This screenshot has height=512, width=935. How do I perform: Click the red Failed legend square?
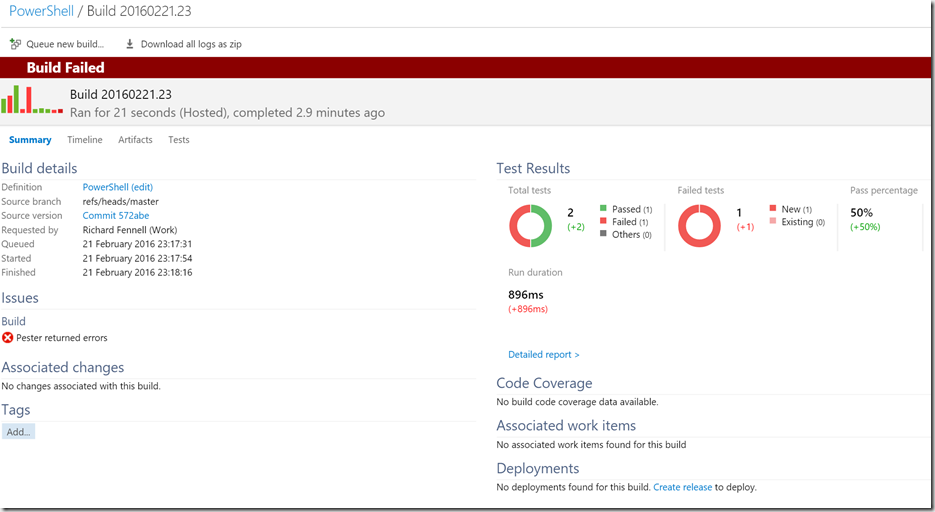click(x=603, y=221)
